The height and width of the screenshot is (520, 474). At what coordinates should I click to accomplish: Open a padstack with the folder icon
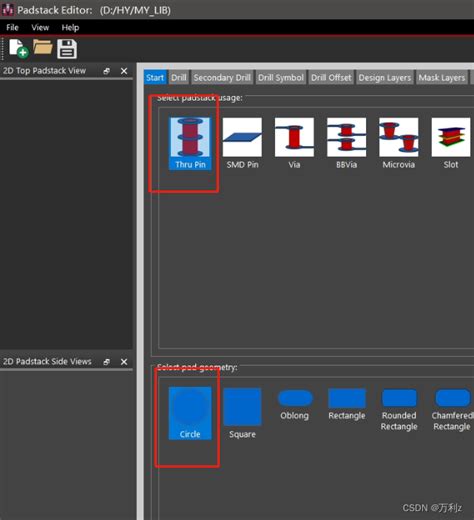tap(43, 47)
